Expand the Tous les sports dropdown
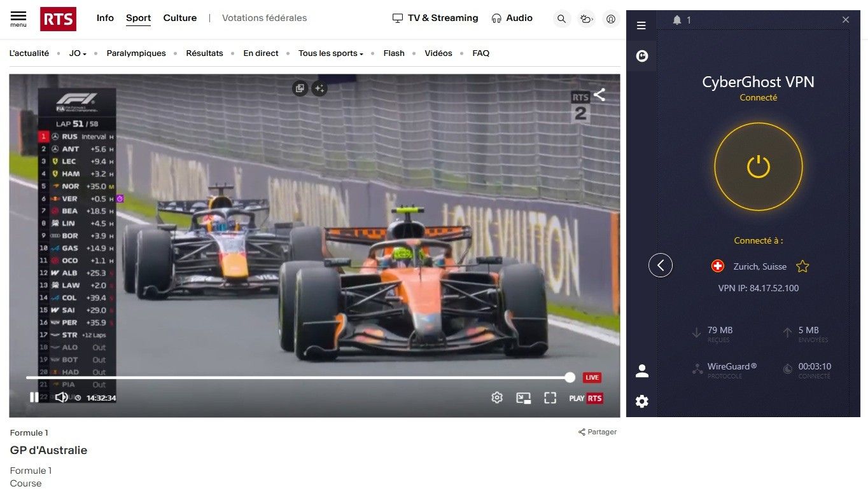The image size is (868, 496). [x=330, y=53]
